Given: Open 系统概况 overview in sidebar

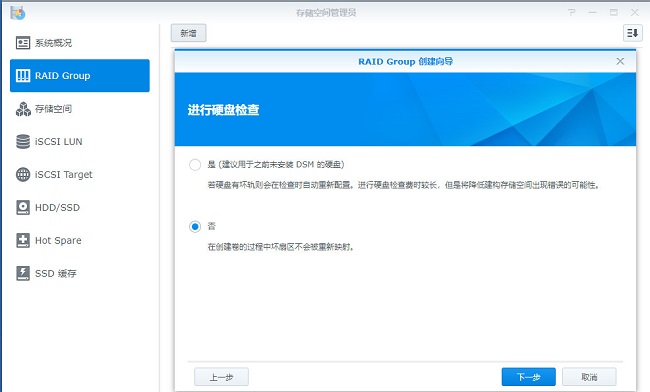Looking at the screenshot, I should click(x=80, y=43).
